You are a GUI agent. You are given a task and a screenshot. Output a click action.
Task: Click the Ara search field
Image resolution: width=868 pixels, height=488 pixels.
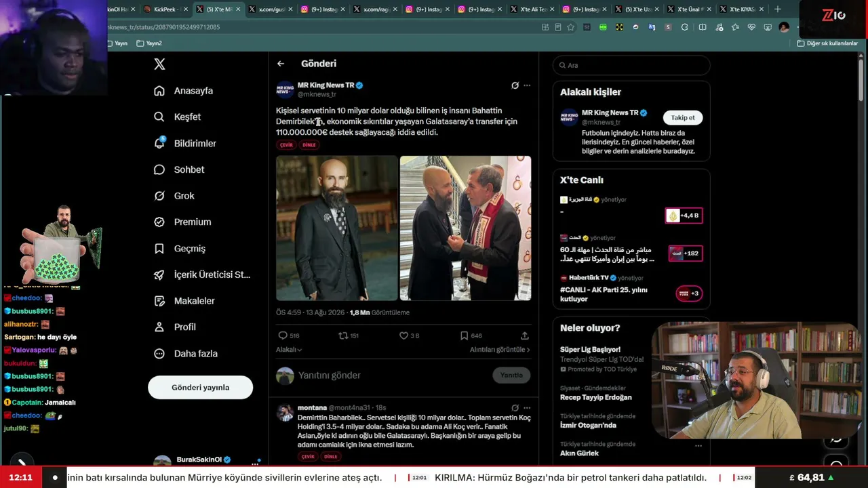631,65
